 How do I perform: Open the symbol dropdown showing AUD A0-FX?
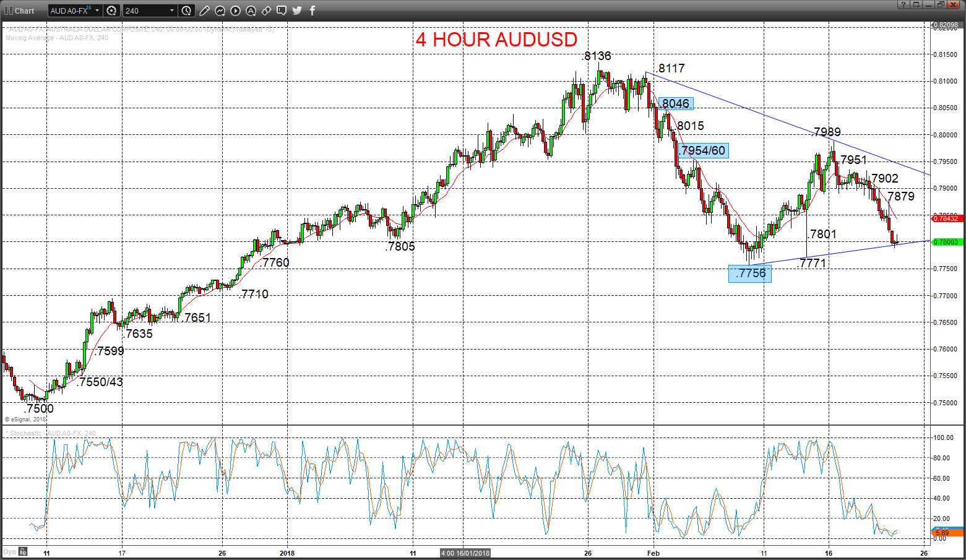[x=75, y=11]
